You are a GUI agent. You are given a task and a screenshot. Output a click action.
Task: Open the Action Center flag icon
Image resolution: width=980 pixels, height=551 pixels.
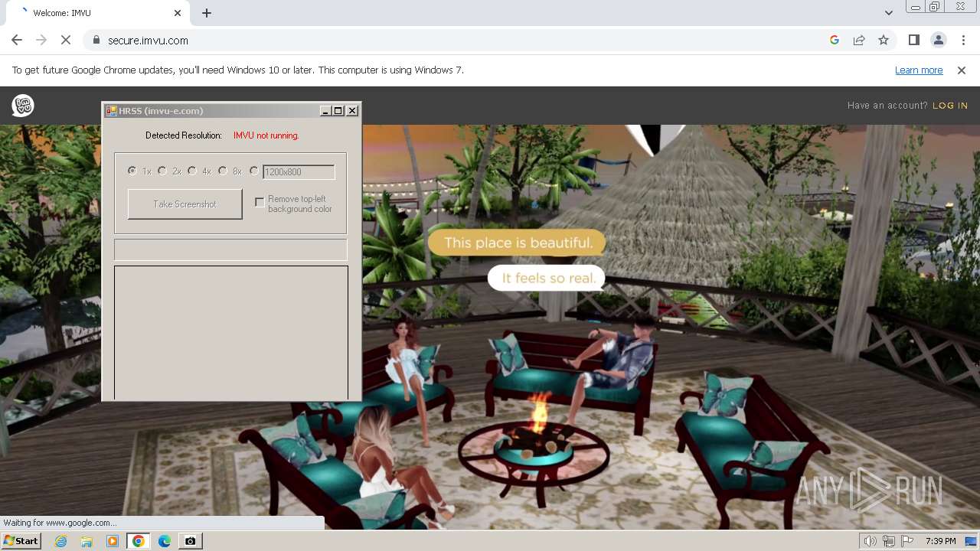click(x=907, y=541)
